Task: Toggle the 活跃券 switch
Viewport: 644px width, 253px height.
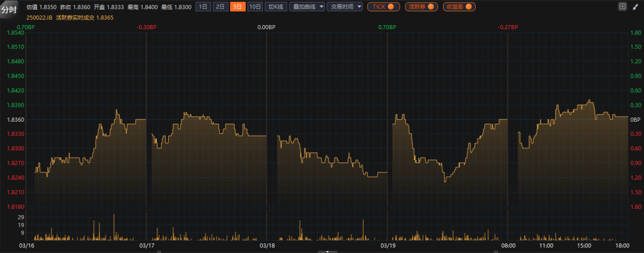Action: point(421,7)
